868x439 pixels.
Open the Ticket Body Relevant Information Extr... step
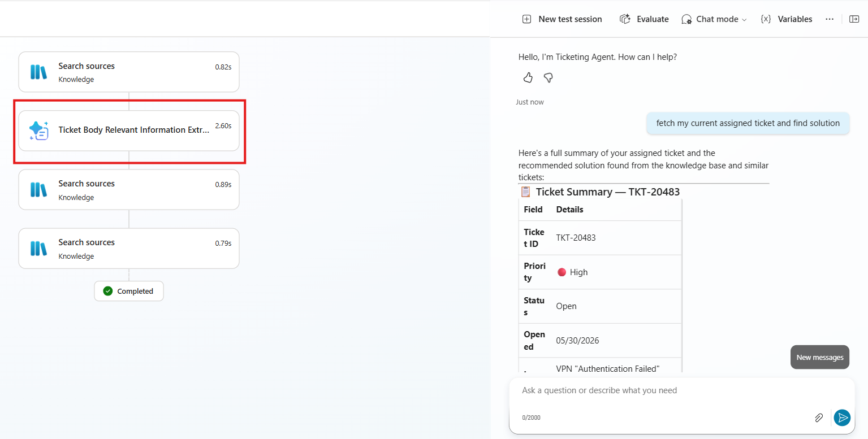coord(129,131)
